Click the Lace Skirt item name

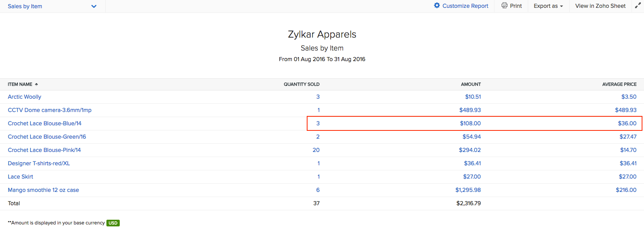pyautogui.click(x=20, y=177)
